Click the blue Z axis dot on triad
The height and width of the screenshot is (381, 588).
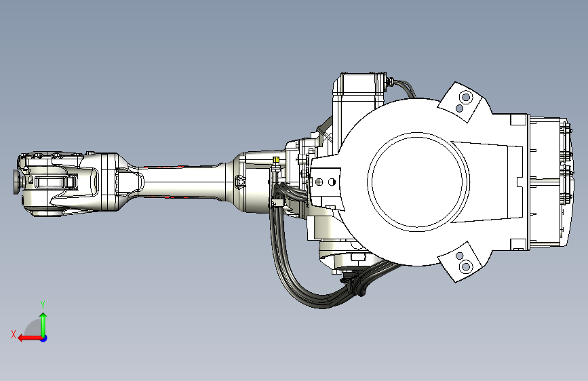point(44,338)
